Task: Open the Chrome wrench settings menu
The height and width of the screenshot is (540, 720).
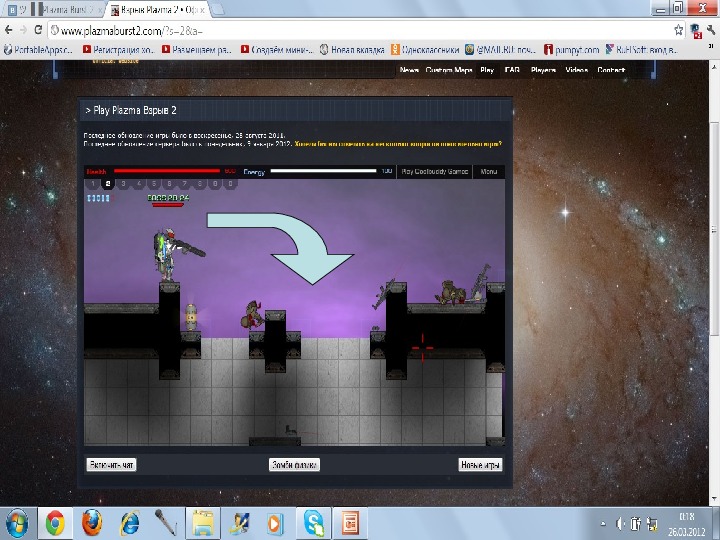Action: tap(711, 30)
